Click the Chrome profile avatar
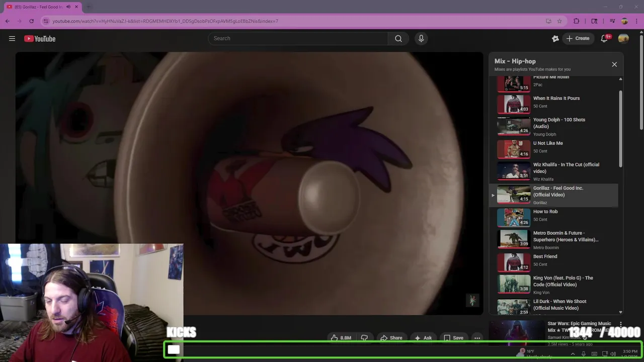 point(624,21)
